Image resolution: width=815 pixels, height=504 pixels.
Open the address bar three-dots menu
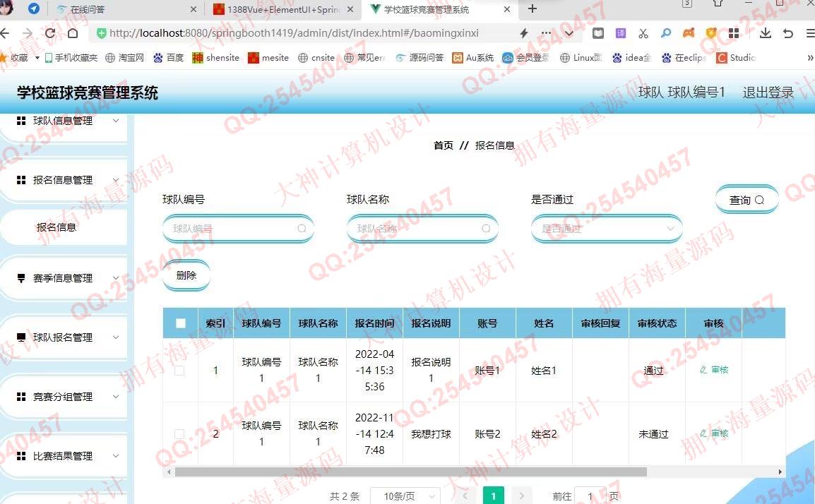pos(547,32)
